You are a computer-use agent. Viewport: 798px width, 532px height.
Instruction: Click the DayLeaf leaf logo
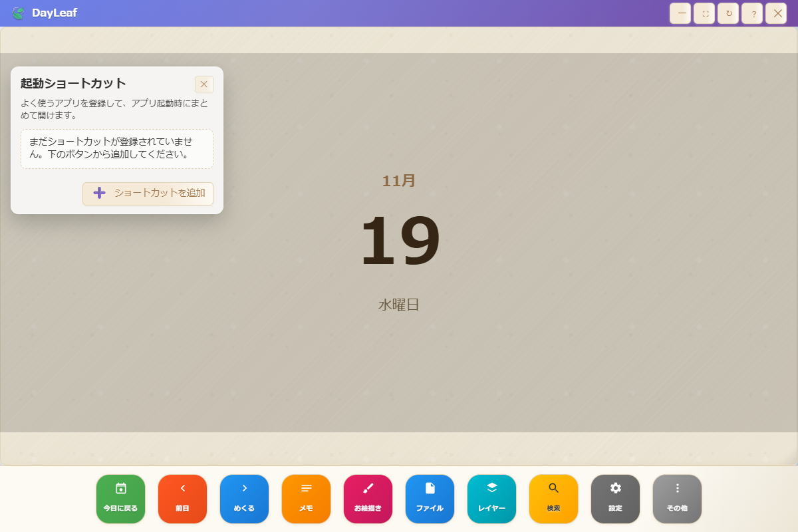(x=18, y=13)
